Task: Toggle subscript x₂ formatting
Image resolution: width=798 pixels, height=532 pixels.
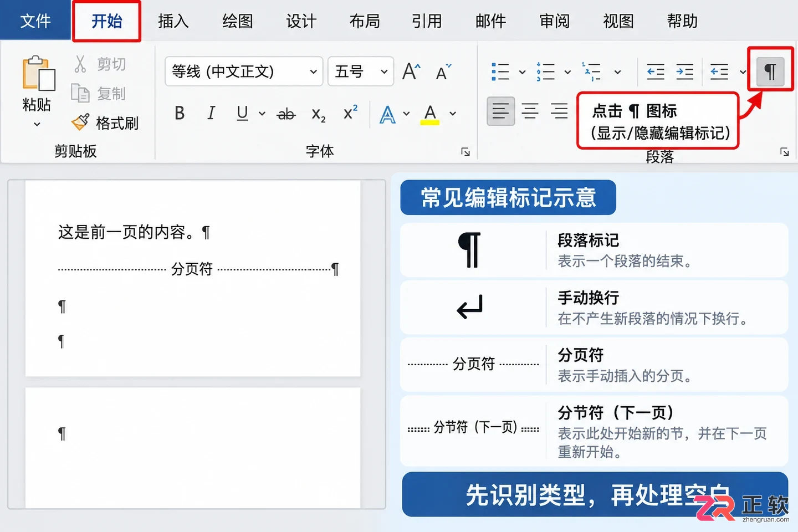Action: [x=319, y=115]
